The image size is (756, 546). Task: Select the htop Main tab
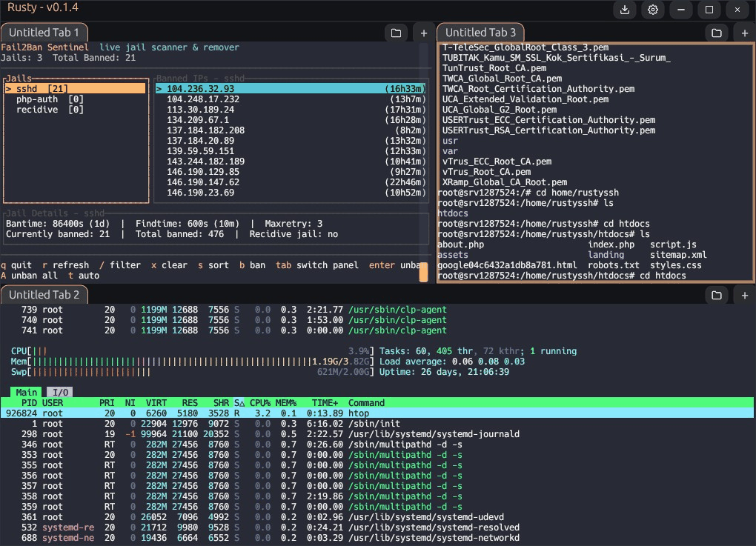point(27,392)
